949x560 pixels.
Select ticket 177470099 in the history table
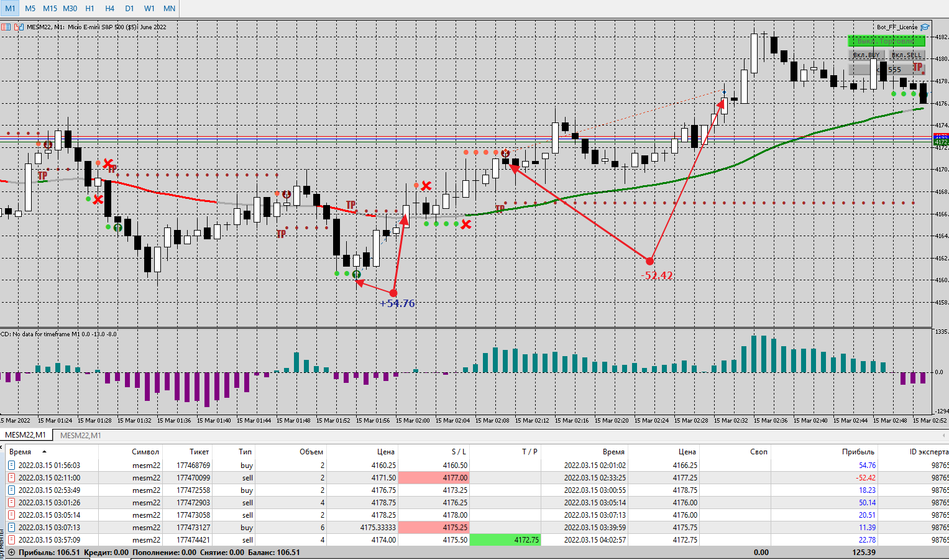pos(193,478)
